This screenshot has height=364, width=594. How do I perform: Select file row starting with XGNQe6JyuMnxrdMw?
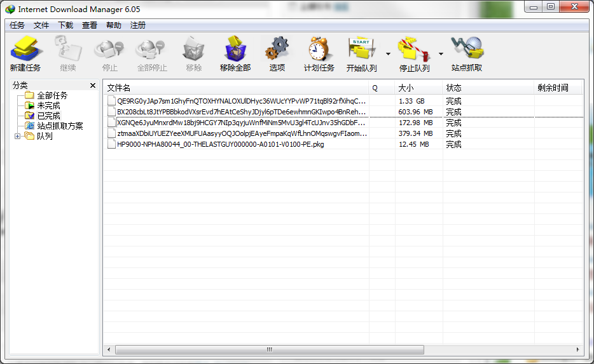(x=343, y=123)
